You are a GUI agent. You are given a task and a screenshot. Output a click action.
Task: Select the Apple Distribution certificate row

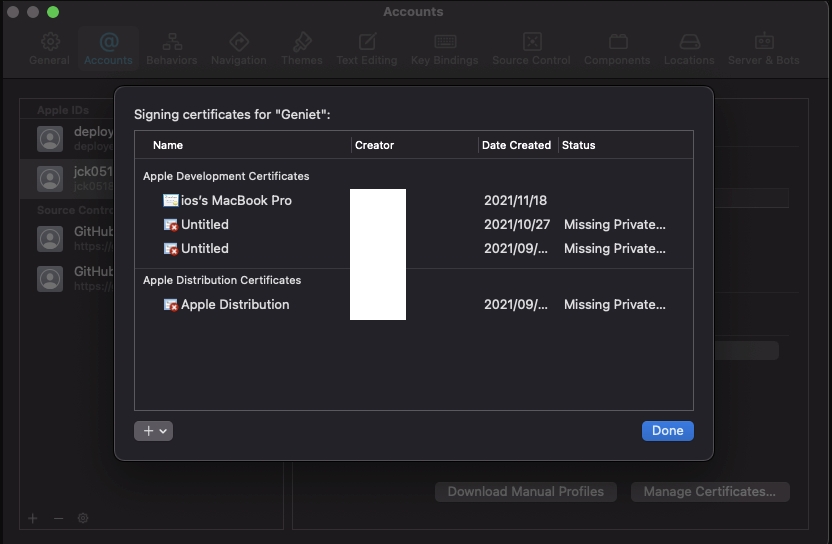(235, 305)
